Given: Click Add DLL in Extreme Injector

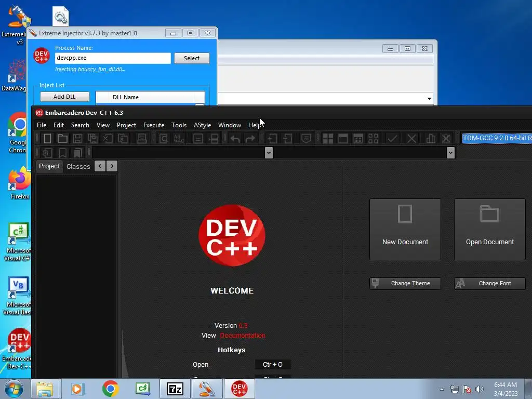Looking at the screenshot, I should [65, 97].
